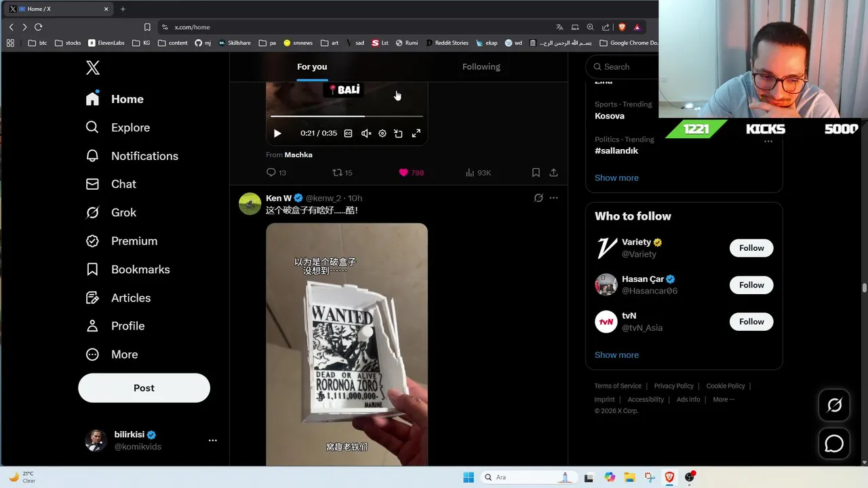Open Explore in the sidebar
The width and height of the screenshot is (868, 488).
118,127
